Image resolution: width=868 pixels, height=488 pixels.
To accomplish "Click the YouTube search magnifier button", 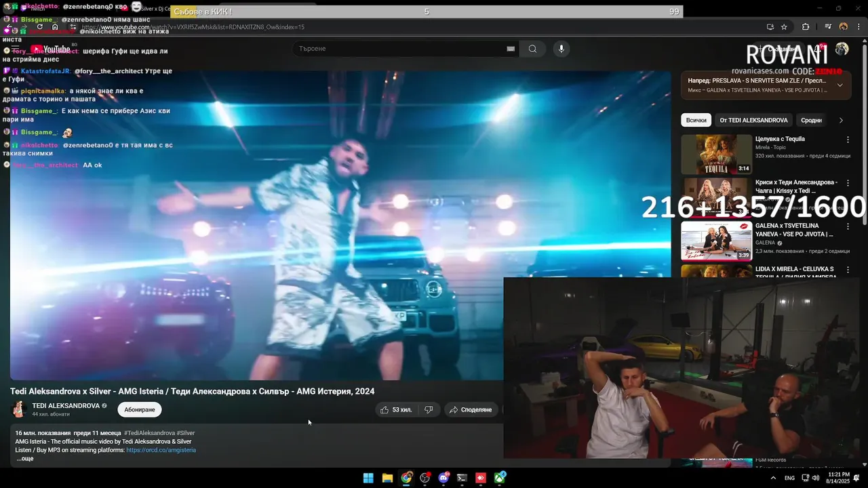I will pos(532,49).
